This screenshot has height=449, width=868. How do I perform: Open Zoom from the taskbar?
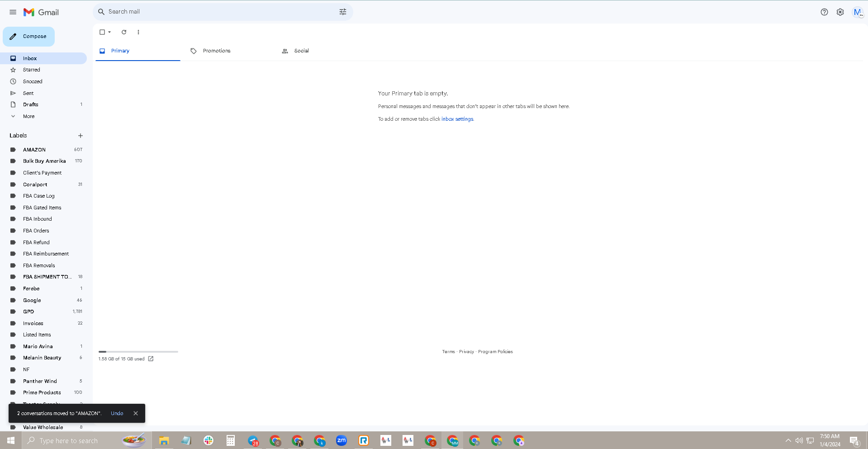[342, 440]
